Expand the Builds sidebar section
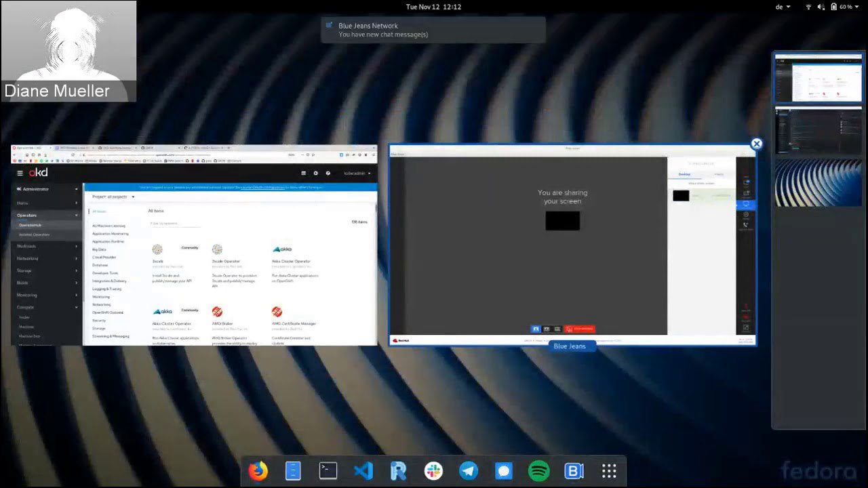 pyautogui.click(x=47, y=283)
